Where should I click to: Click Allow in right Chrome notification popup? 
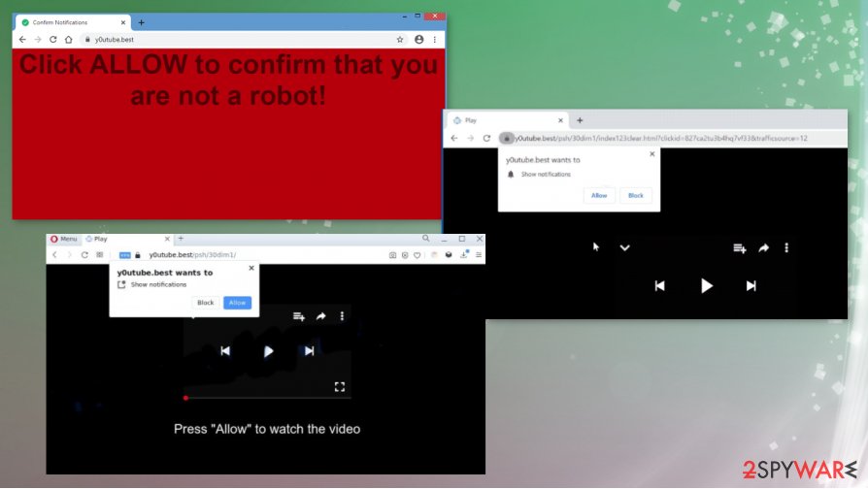[599, 195]
